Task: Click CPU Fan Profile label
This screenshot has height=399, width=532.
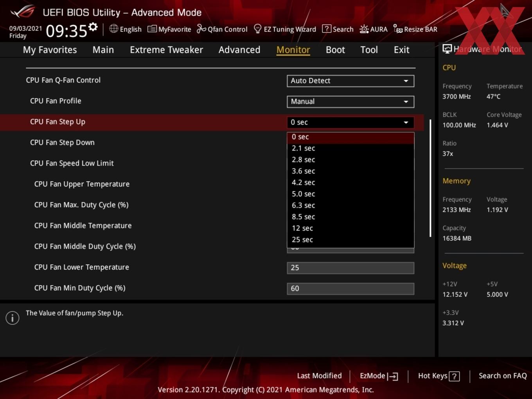Action: click(56, 101)
